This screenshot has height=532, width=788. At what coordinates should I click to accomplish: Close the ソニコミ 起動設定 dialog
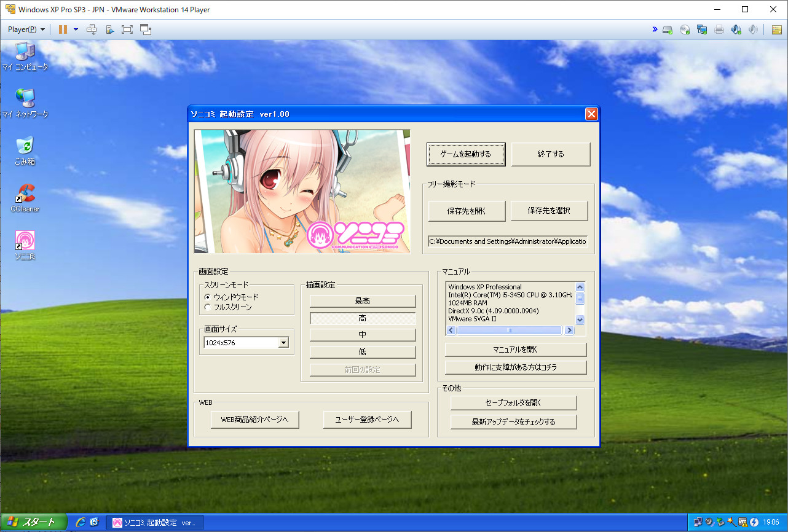tap(591, 114)
